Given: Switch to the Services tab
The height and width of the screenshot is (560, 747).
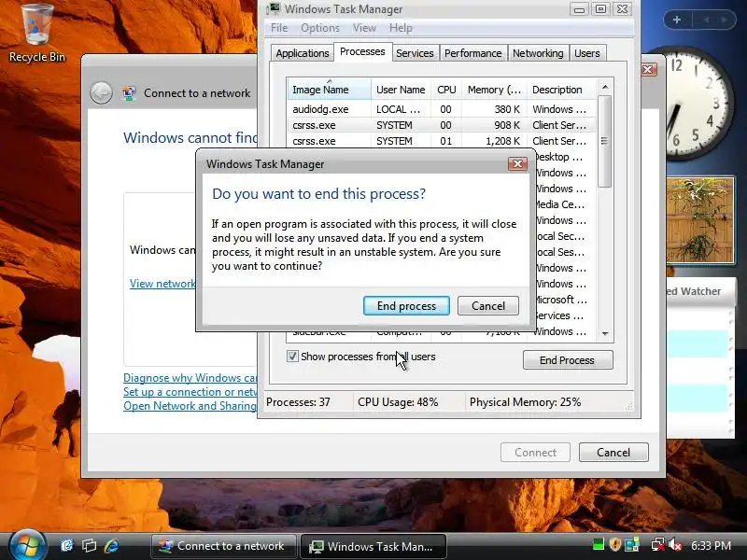Looking at the screenshot, I should click(x=415, y=53).
